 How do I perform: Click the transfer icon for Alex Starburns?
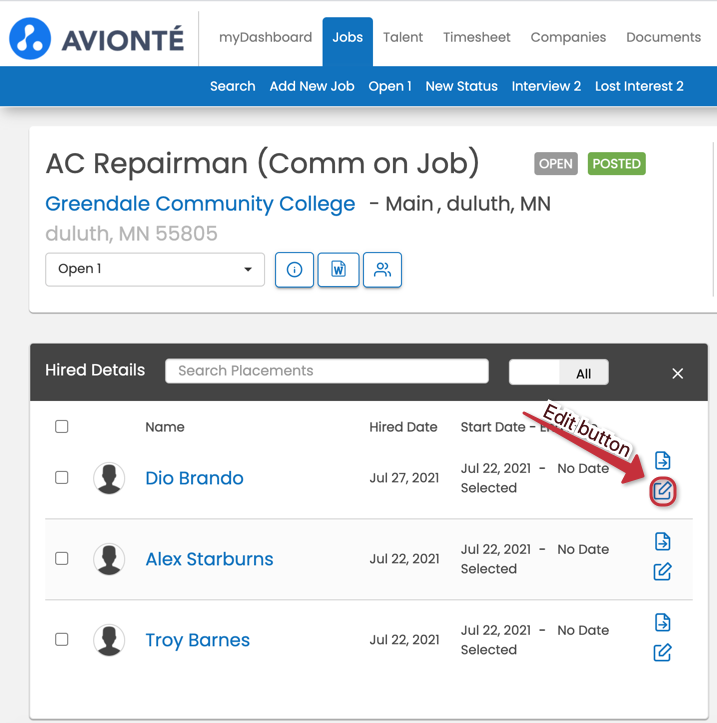pyautogui.click(x=662, y=542)
